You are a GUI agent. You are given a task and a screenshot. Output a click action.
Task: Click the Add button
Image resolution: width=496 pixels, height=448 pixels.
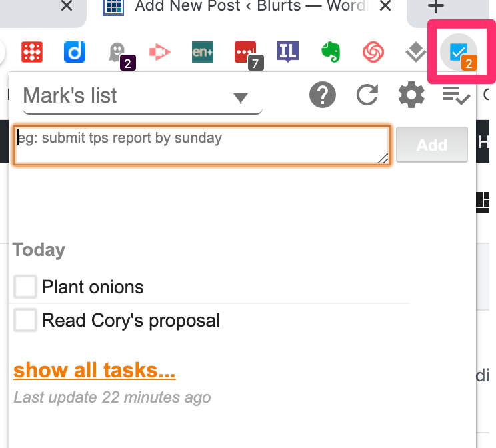432,145
